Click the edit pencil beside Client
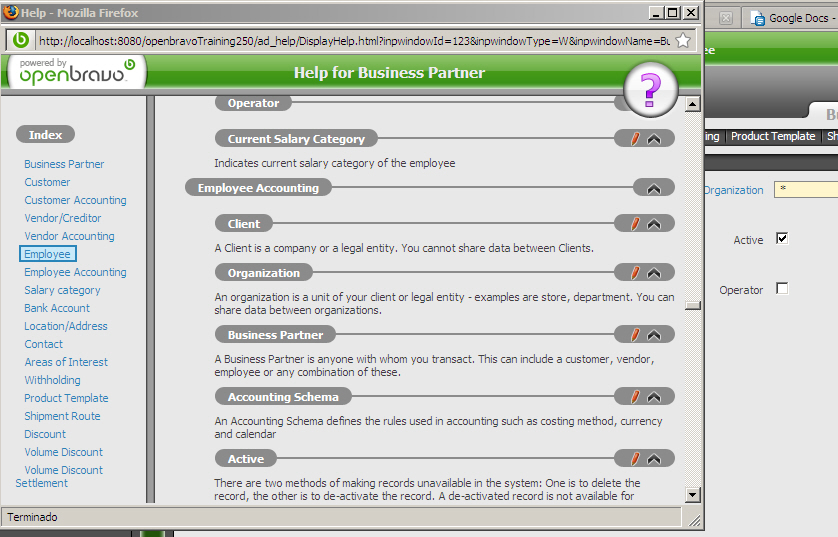Viewport: 838px width, 537px height. (x=634, y=224)
